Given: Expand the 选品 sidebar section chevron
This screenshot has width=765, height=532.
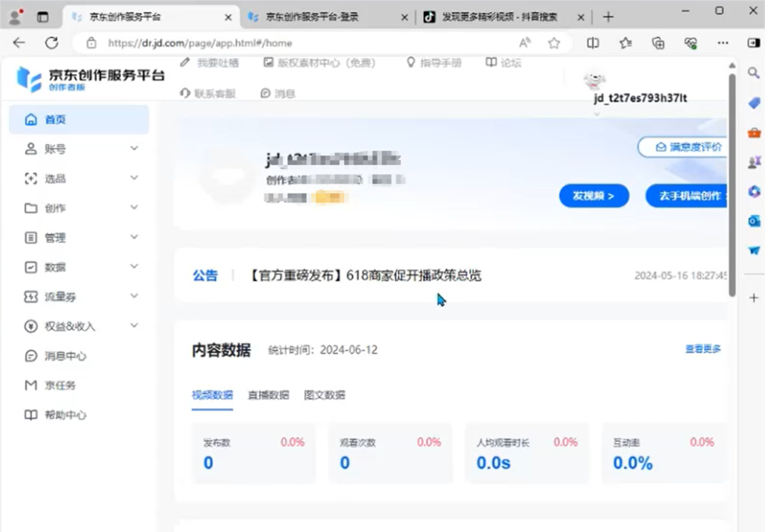Looking at the screenshot, I should pyautogui.click(x=134, y=178).
